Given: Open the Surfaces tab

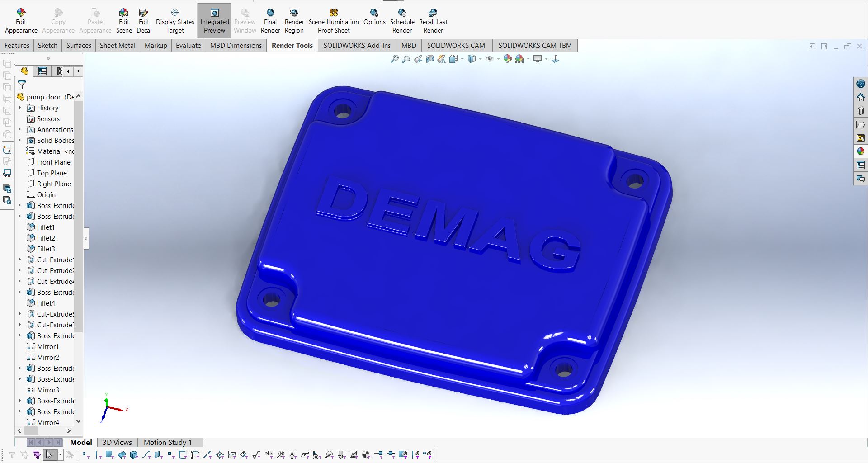Looking at the screenshot, I should (79, 45).
